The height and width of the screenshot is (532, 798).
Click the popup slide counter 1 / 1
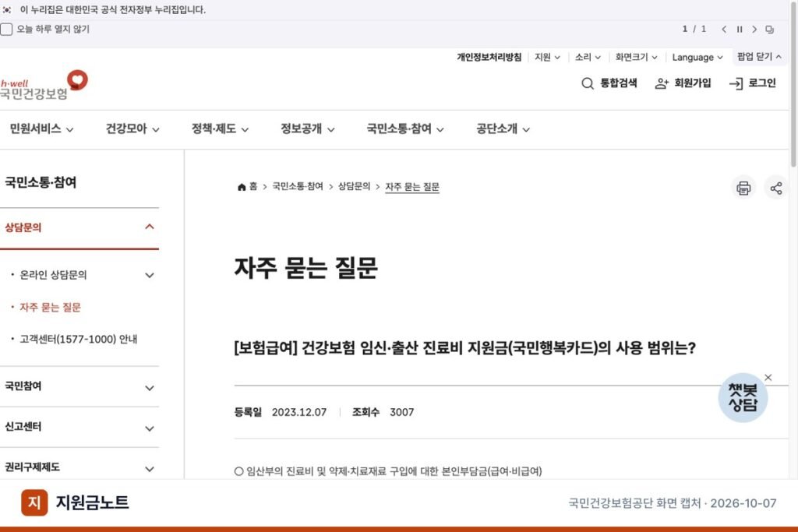click(694, 29)
